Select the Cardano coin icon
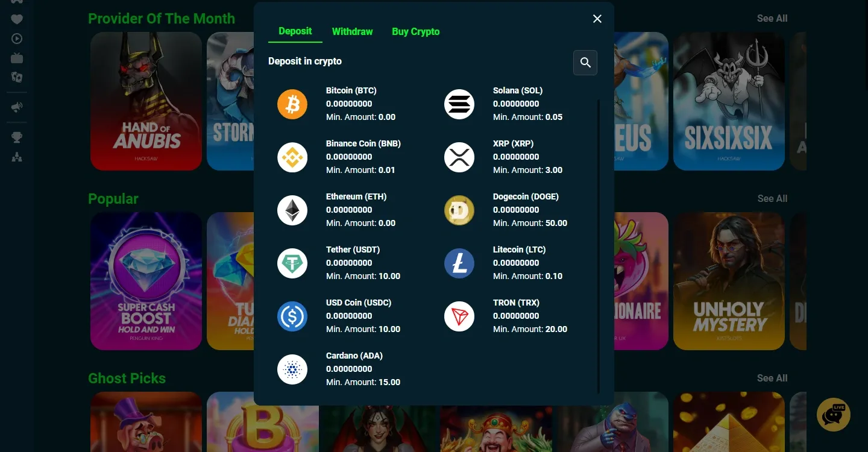The image size is (868, 452). (x=292, y=369)
